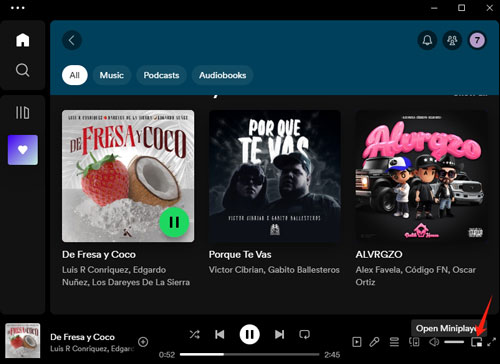Open ALVRGZO album cover
Viewport: 500px width, 364px height.
pos(421,176)
